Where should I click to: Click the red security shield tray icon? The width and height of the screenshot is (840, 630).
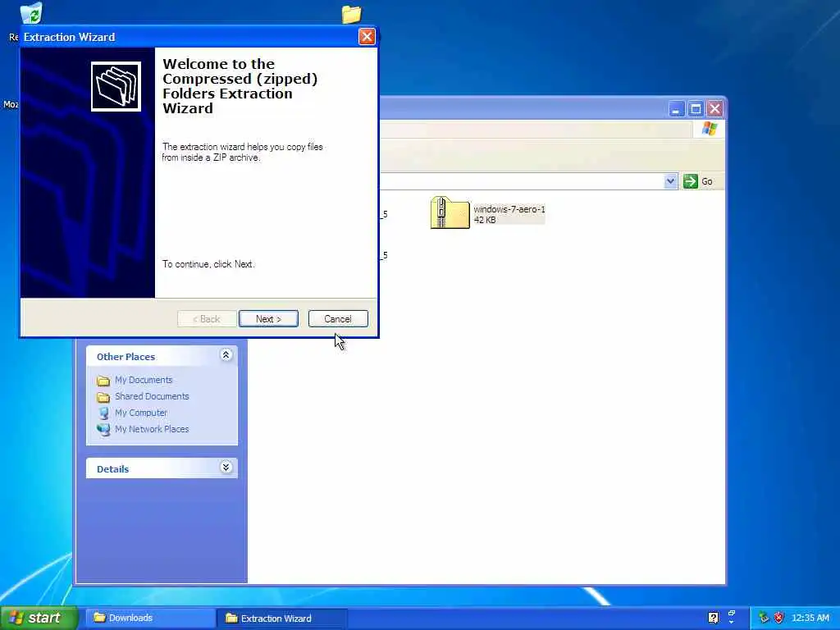779,618
